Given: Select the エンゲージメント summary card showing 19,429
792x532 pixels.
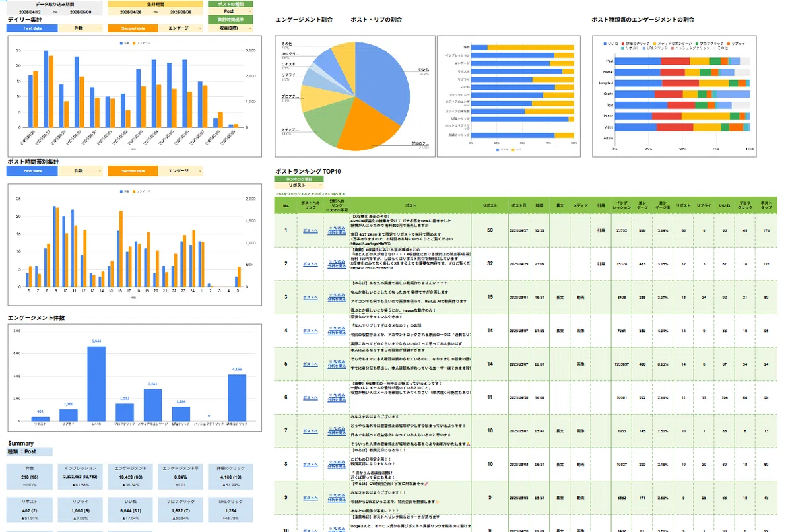Looking at the screenshot, I should tap(131, 477).
